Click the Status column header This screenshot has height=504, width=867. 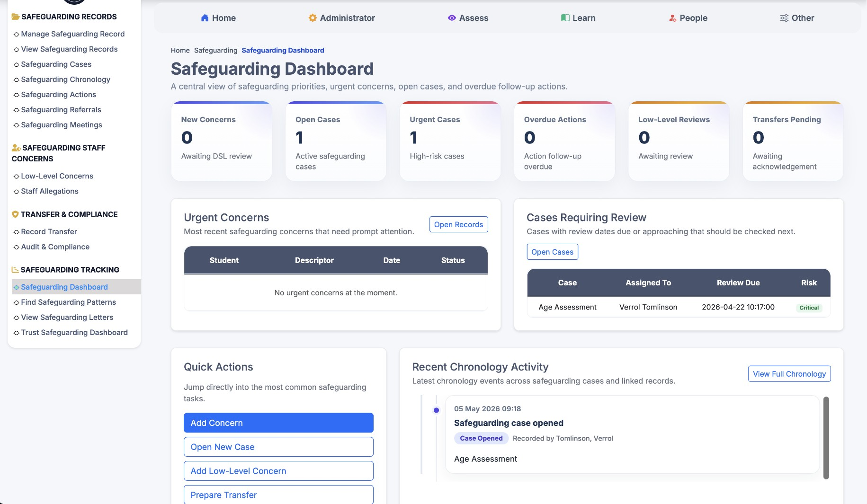click(453, 260)
